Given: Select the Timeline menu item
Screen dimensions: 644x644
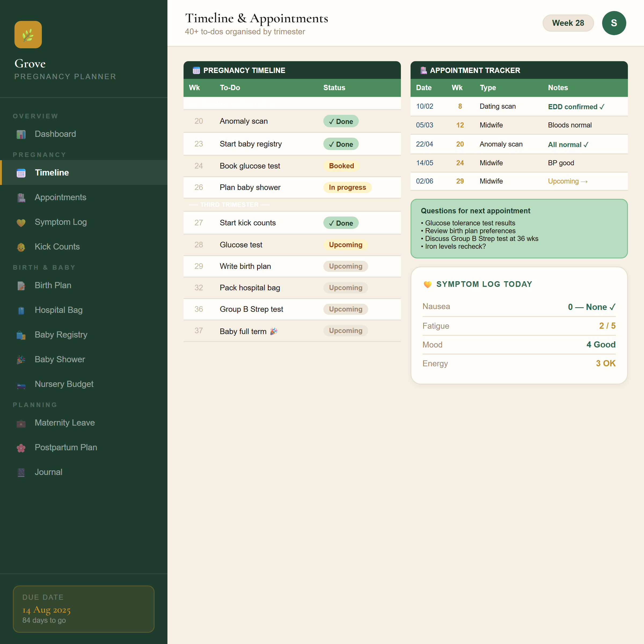Looking at the screenshot, I should pyautogui.click(x=84, y=173).
